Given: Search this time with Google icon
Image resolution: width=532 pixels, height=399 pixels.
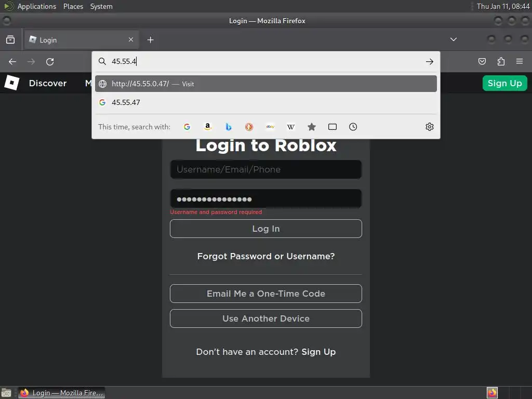Looking at the screenshot, I should 187,127.
